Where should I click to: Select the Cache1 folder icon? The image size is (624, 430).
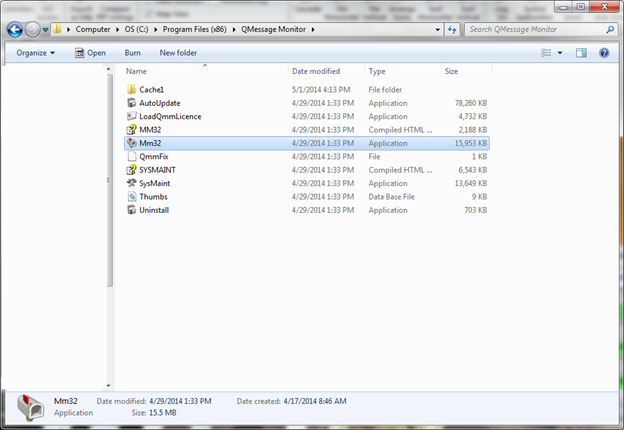click(x=131, y=90)
